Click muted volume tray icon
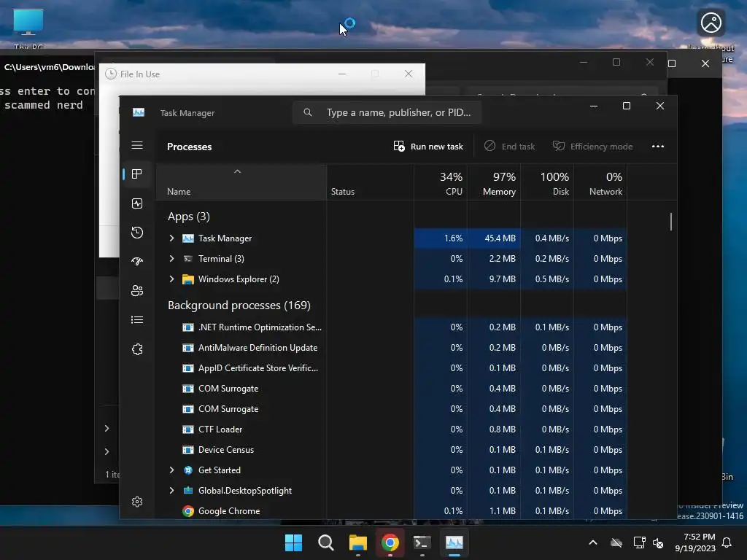This screenshot has width=747, height=560. 659,542
